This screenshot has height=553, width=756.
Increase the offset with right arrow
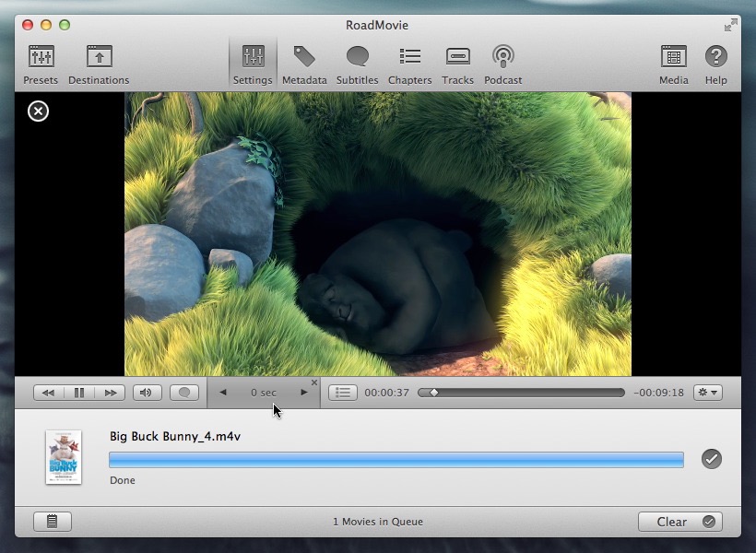[304, 393]
